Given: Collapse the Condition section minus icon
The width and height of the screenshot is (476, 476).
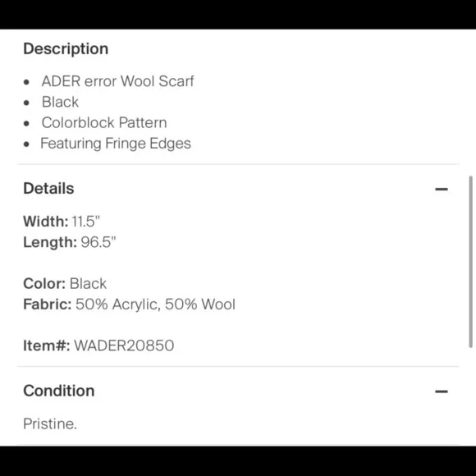Looking at the screenshot, I should 441,391.
